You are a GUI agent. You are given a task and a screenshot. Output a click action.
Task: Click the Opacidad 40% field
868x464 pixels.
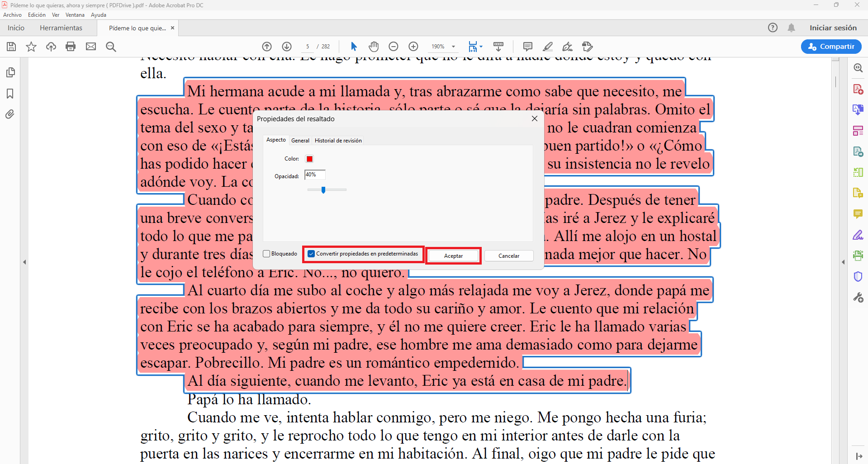[315, 175]
